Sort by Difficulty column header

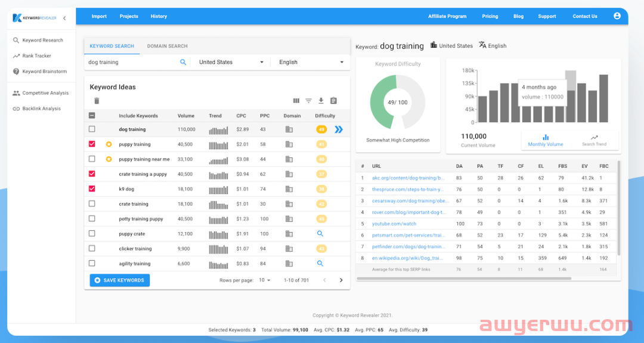point(325,116)
